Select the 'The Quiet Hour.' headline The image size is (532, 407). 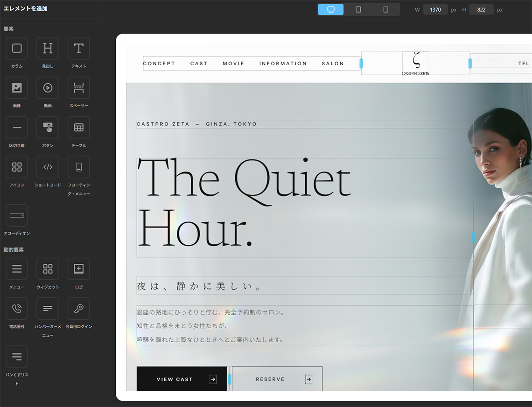pos(244,202)
